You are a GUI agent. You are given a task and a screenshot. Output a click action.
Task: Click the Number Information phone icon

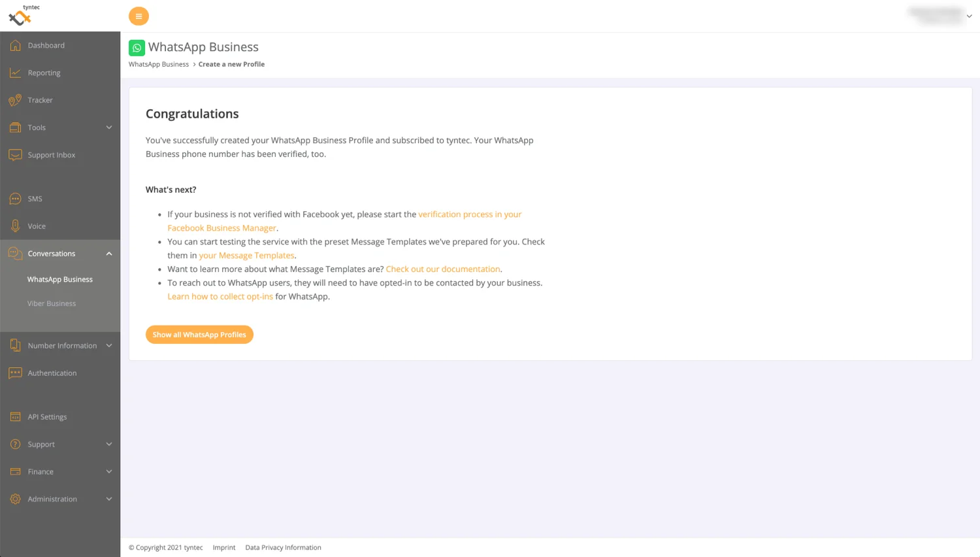tap(15, 346)
